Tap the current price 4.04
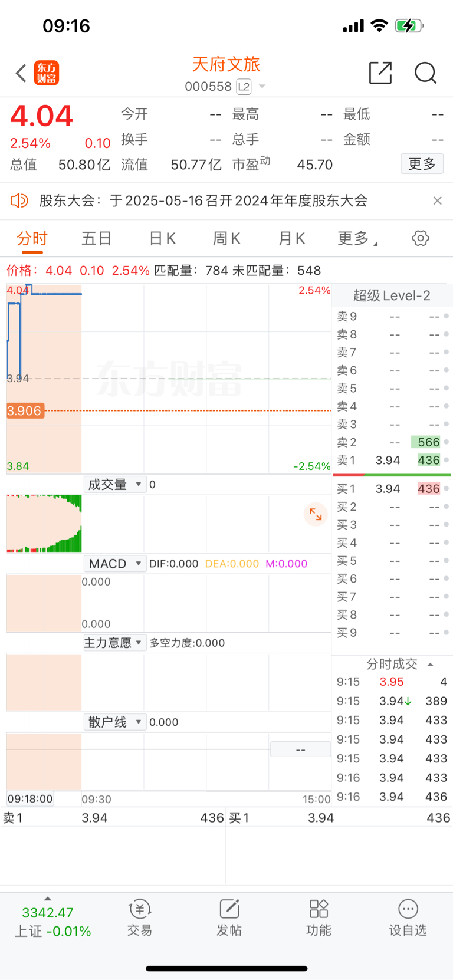Screen dimensions: 453x980 (42, 116)
